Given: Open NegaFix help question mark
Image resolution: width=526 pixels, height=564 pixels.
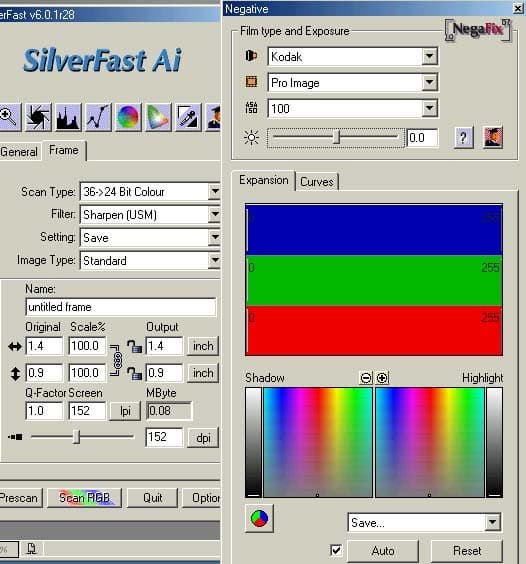Looking at the screenshot, I should (x=463, y=137).
